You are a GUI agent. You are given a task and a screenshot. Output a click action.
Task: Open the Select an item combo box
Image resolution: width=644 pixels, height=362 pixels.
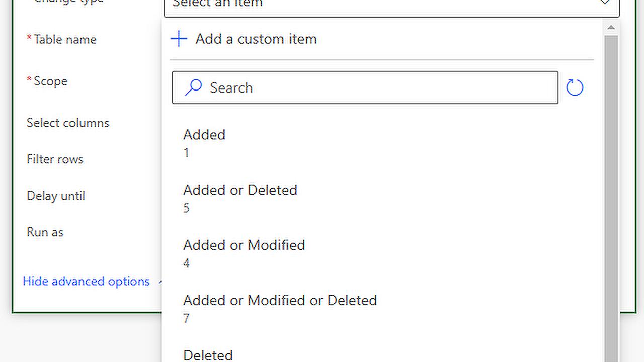point(352,4)
